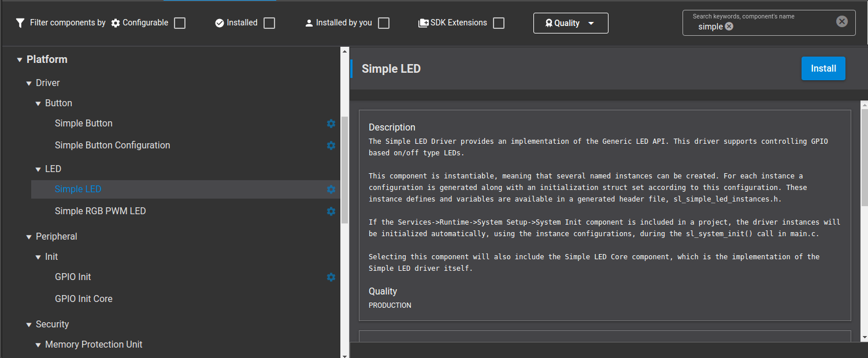Collapse the Driver tree node

point(29,83)
